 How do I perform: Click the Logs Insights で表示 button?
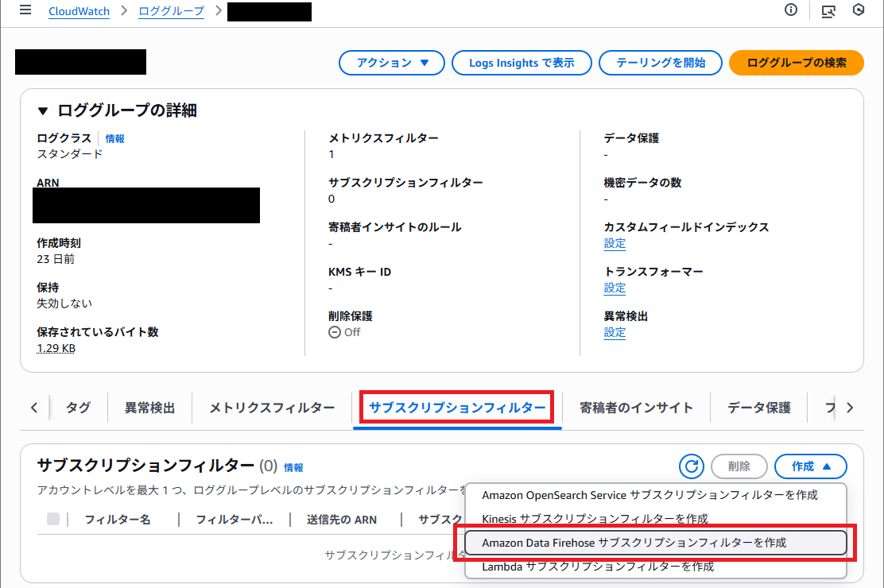(521, 63)
